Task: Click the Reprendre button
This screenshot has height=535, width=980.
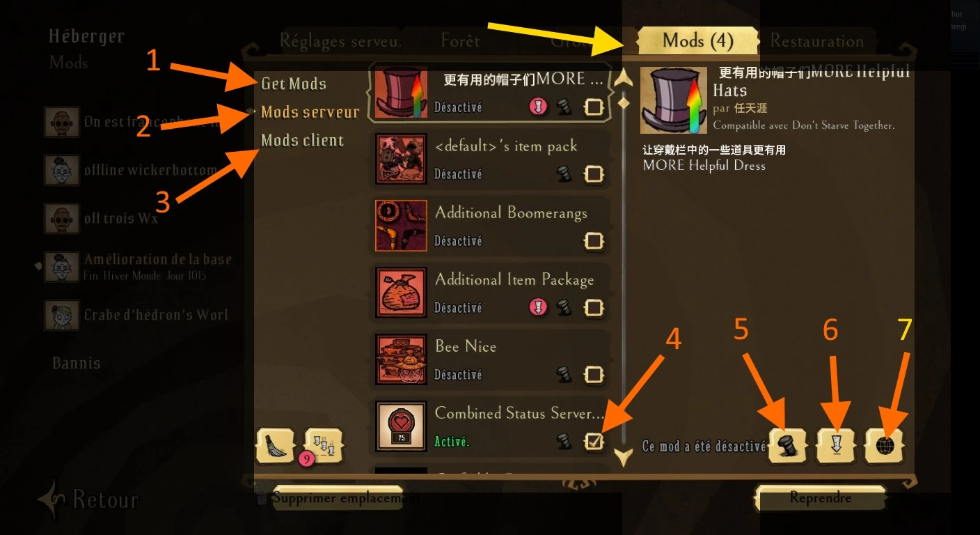Action: [x=820, y=498]
